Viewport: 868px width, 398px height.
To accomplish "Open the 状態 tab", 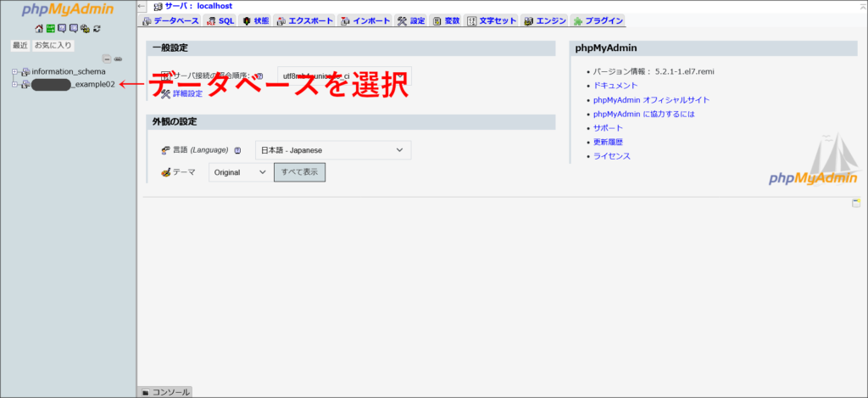I will (x=256, y=21).
